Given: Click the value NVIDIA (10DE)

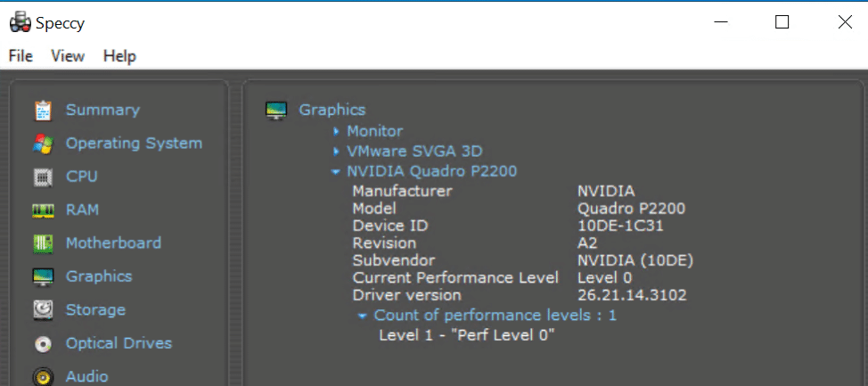Looking at the screenshot, I should click(635, 259).
